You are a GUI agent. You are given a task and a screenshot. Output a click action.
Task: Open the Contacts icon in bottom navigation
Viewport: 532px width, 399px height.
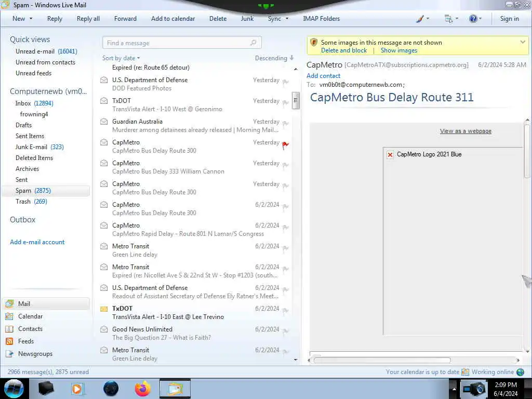[9, 329]
